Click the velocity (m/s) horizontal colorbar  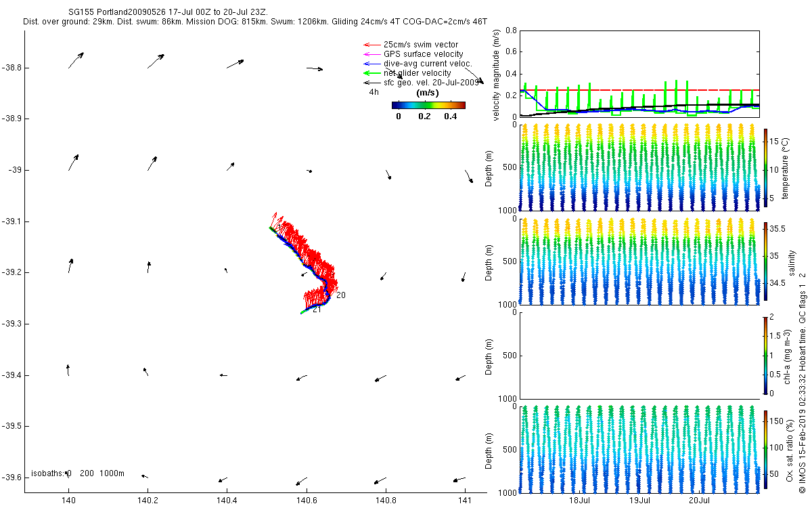(428, 105)
